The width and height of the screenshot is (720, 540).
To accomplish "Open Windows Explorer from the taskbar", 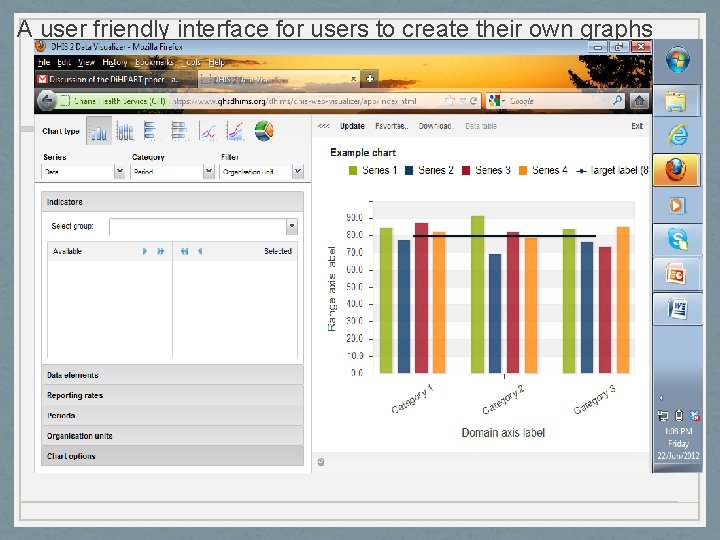I will click(677, 101).
